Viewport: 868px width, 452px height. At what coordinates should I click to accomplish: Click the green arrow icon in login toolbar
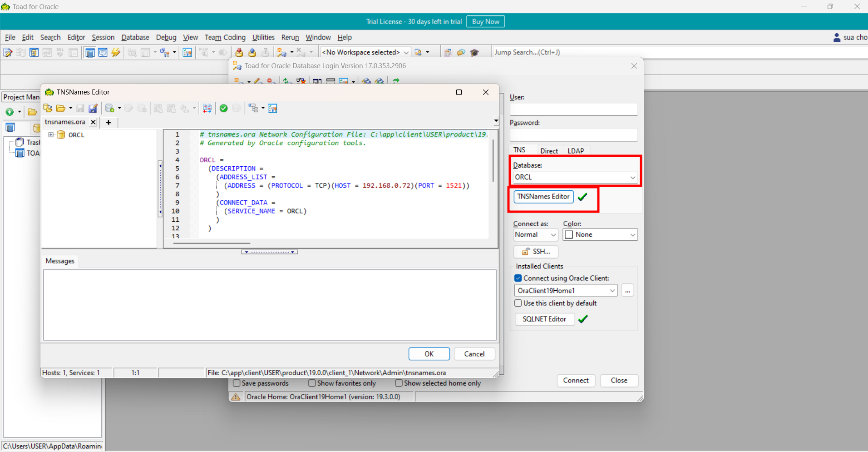(396, 81)
